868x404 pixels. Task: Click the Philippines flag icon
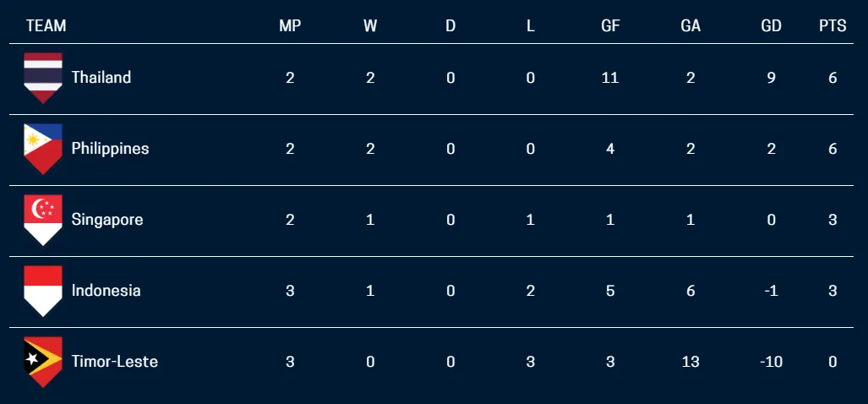pos(43,149)
